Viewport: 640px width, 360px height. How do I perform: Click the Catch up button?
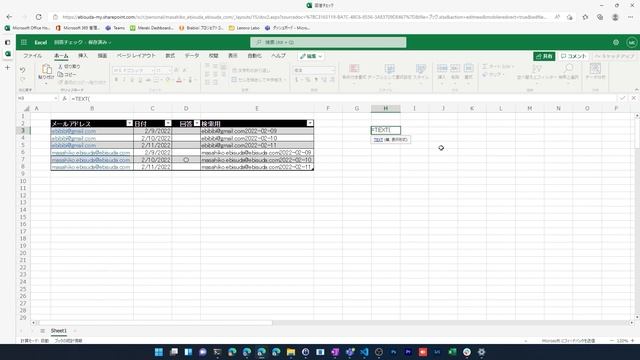(x=614, y=56)
